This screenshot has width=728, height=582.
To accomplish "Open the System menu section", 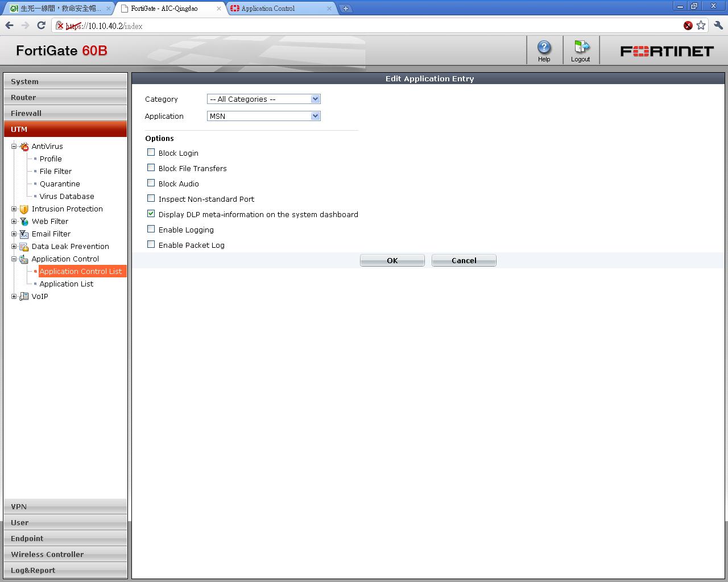I will coord(65,81).
